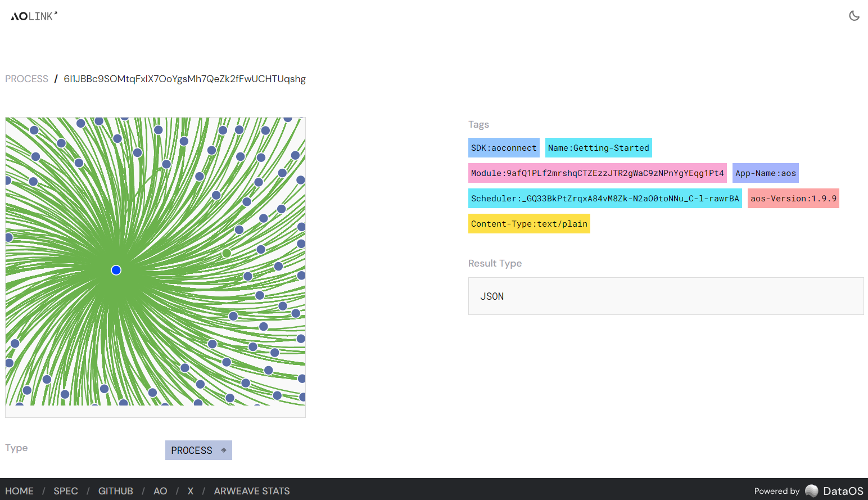Visit the GITHUB footer link
The width and height of the screenshot is (868, 500).
[116, 491]
